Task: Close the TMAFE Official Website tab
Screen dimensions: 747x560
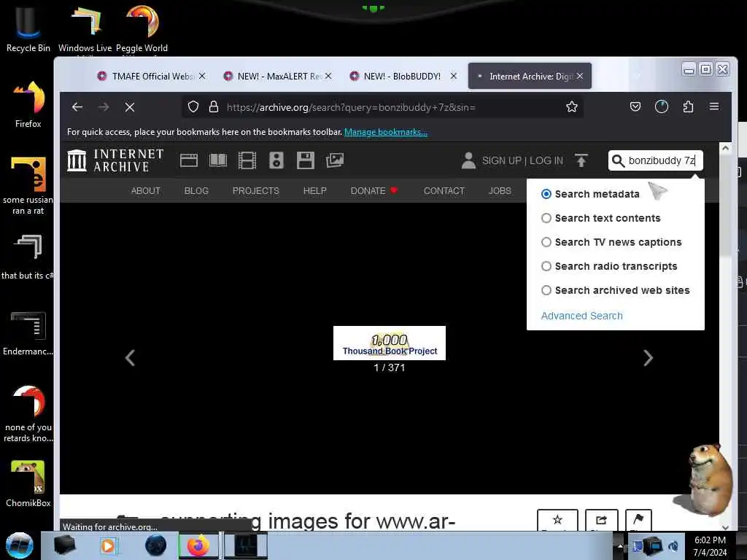Action: point(203,76)
